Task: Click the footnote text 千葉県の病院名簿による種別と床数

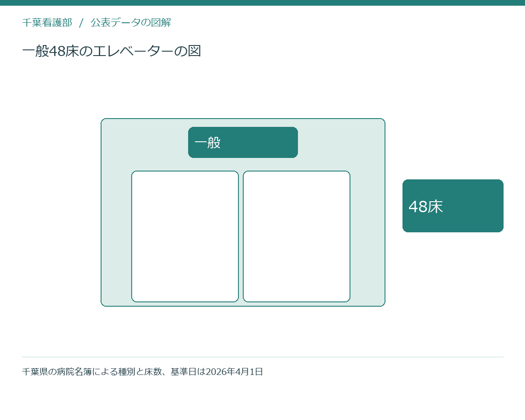Action: (93, 372)
